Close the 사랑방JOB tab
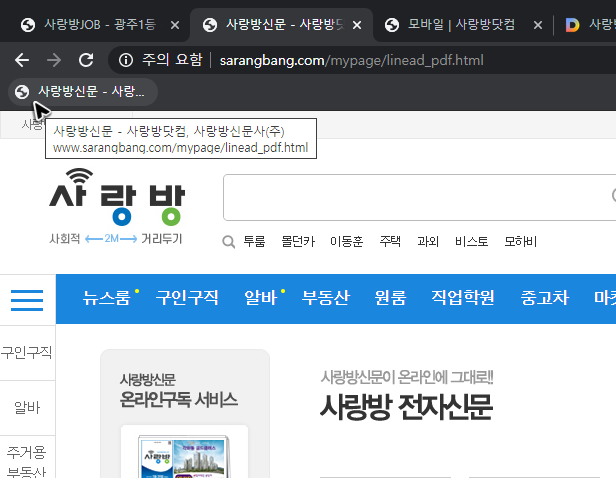The width and height of the screenshot is (616, 478). click(175, 25)
